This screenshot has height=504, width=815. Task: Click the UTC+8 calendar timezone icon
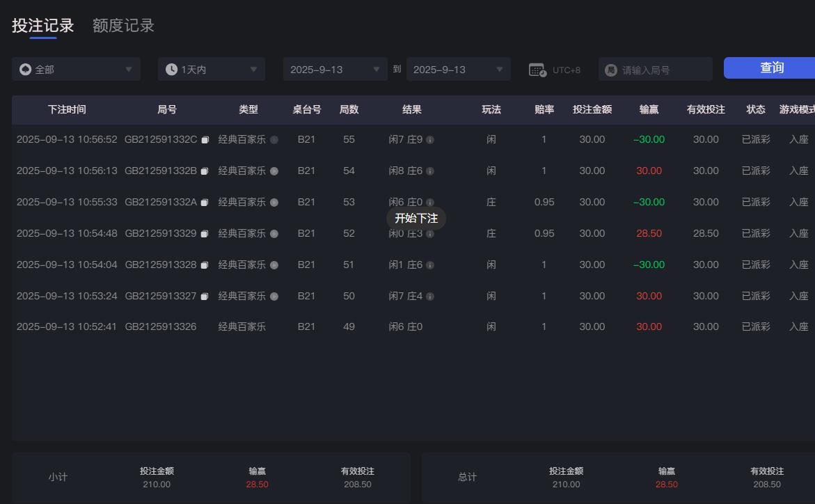point(536,70)
